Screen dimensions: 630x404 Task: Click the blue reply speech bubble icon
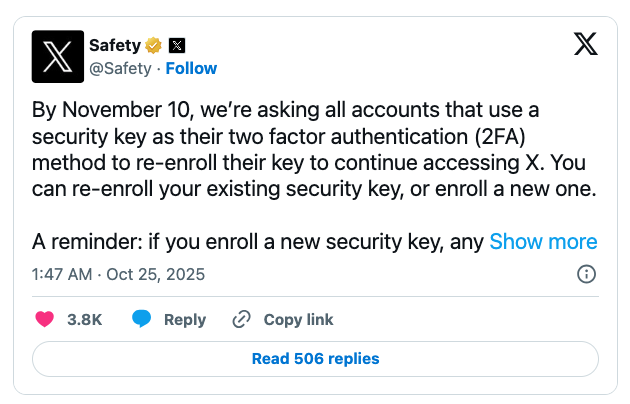(142, 320)
